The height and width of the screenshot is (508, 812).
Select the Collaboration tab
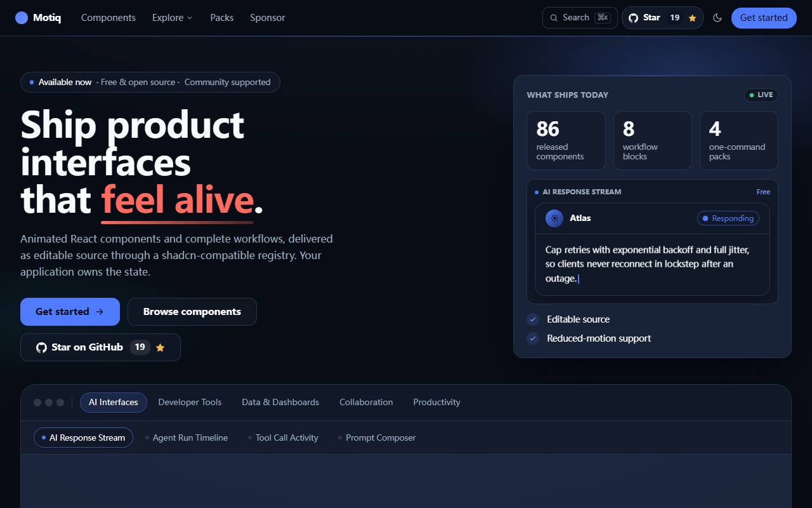pyautogui.click(x=366, y=403)
